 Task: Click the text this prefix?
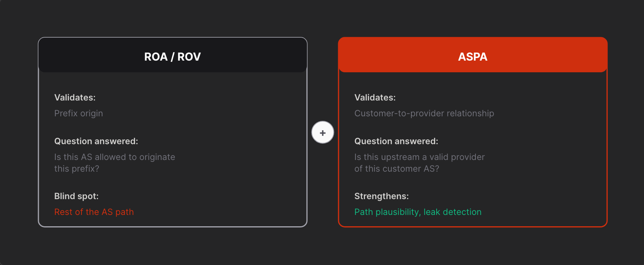pyautogui.click(x=77, y=169)
